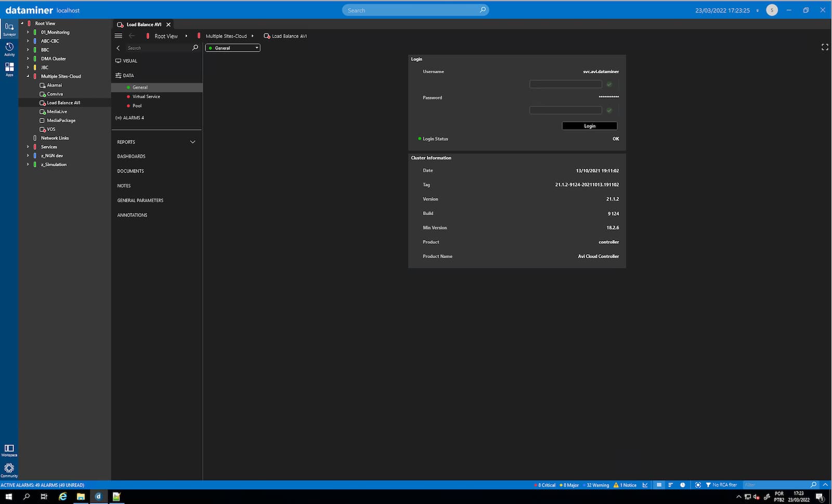Click the Username input field
Screen dimensions: 832x504
566,84
